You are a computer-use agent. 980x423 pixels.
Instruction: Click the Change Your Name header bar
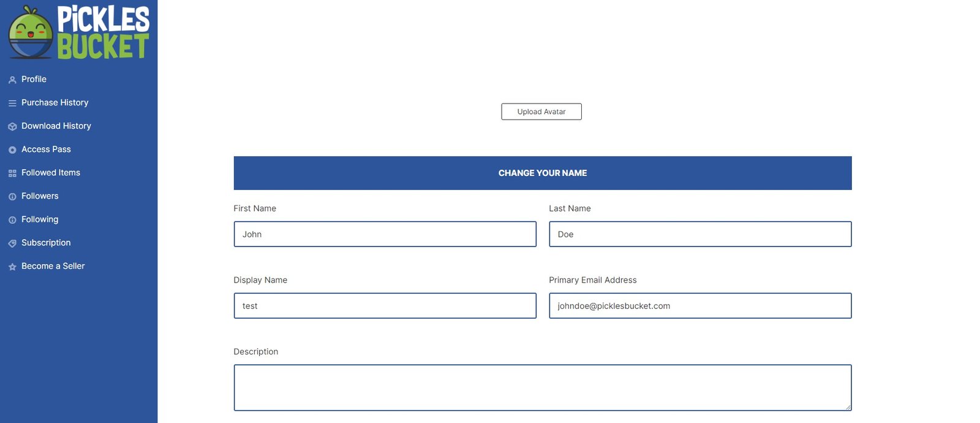tap(542, 173)
